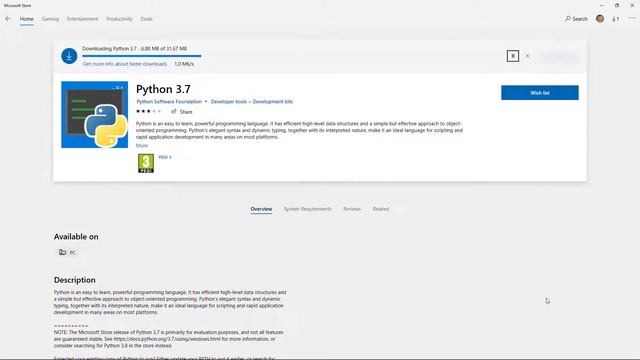Pause the Python 3.7 download

tap(513, 56)
